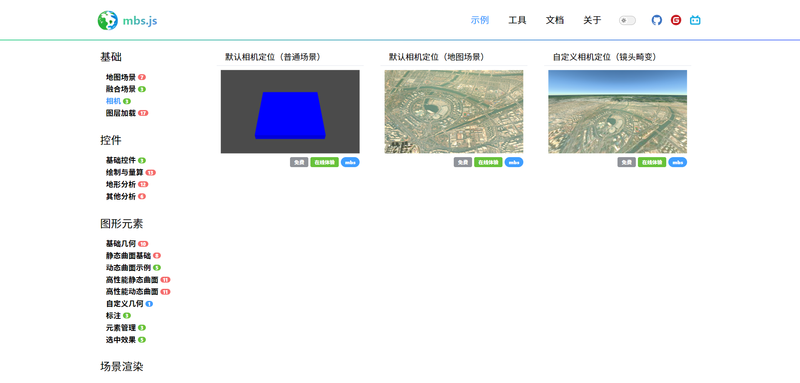
Task: Open the 工具 nav item
Action: [517, 20]
